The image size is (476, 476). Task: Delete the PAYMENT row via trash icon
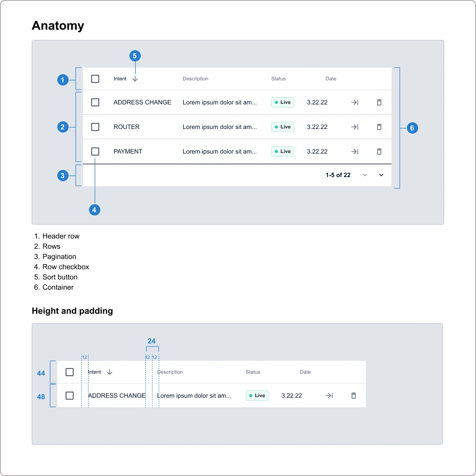point(379,152)
